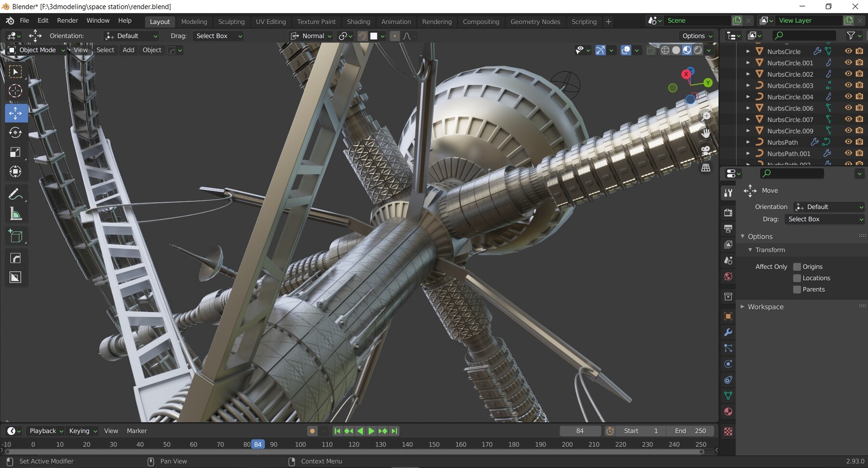Image resolution: width=868 pixels, height=468 pixels.
Task: Select the Scale tool in the toolbar
Action: [x=15, y=152]
